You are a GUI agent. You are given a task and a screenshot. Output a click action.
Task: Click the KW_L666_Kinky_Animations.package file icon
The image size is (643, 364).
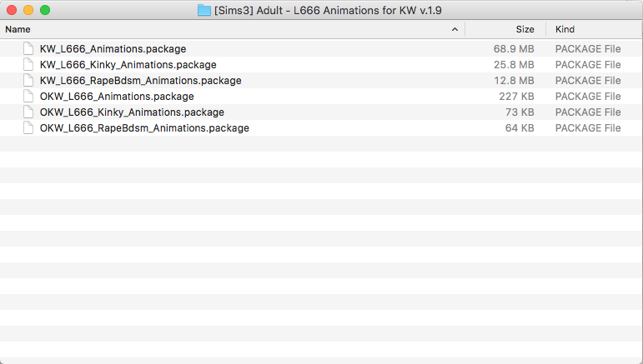[x=28, y=65]
